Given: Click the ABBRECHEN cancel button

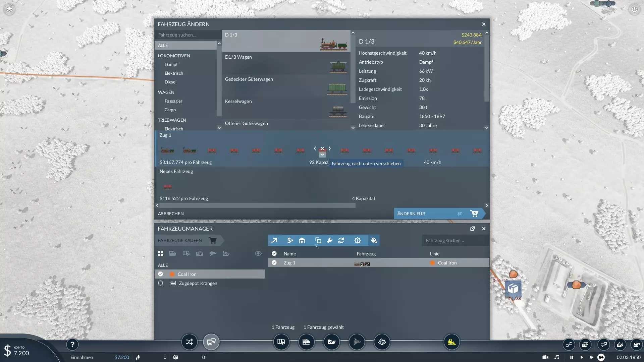Looking at the screenshot, I should coord(171,214).
